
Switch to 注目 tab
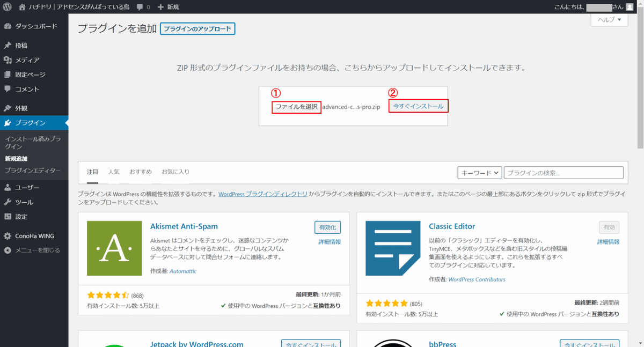[92, 172]
